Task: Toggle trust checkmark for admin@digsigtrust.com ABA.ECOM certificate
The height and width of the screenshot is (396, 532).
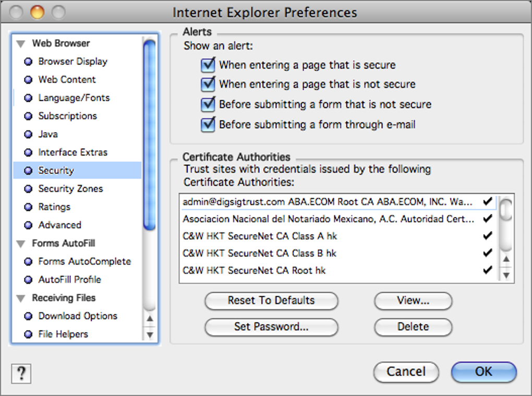Action: click(x=488, y=201)
